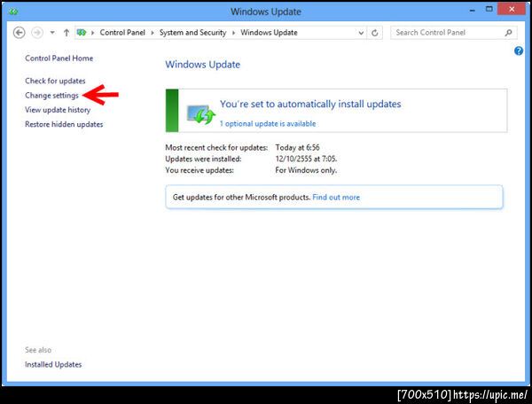Click the search magnifier icon
Screen dimensions: 532x404
[508, 33]
